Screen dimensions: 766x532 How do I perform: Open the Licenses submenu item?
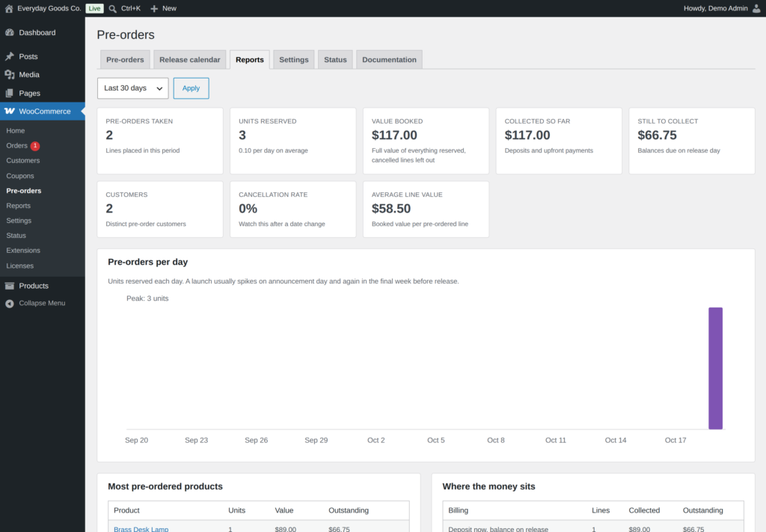(20, 266)
